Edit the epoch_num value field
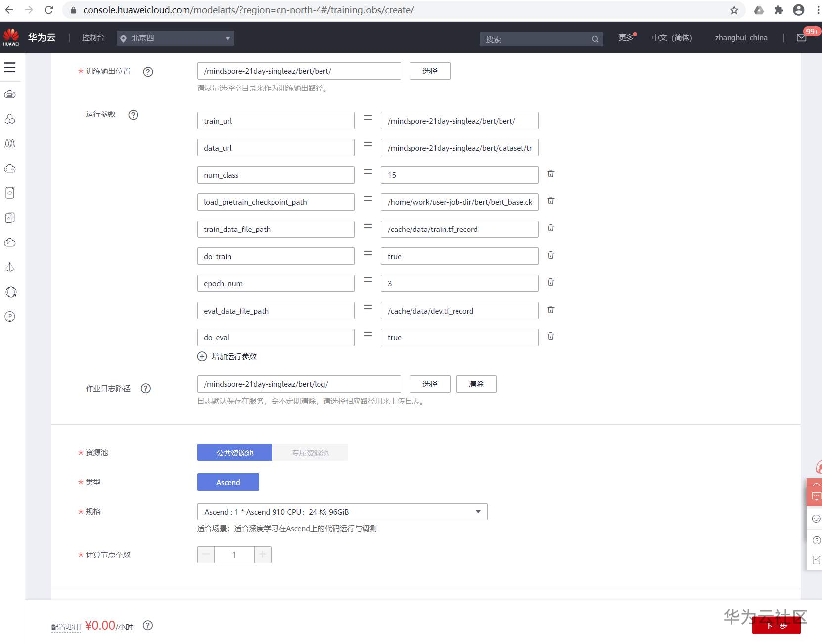This screenshot has height=644, width=822. click(459, 283)
